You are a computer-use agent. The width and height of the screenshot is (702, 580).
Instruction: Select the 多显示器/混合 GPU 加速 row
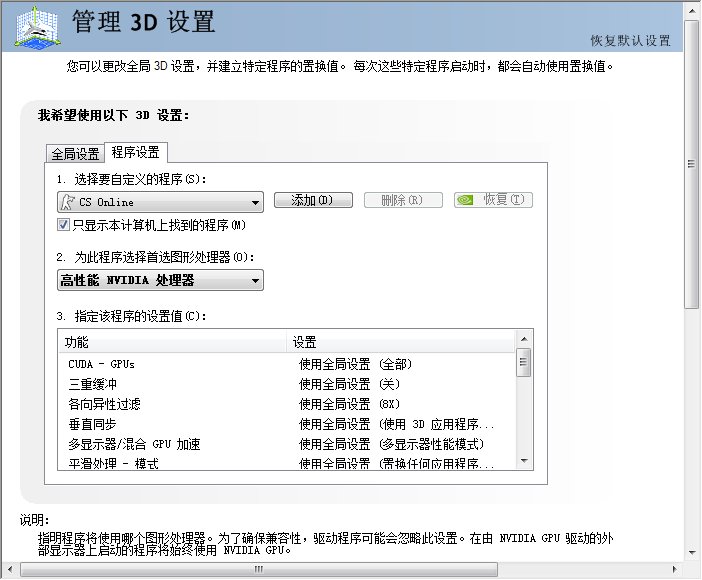pyautogui.click(x=287, y=444)
